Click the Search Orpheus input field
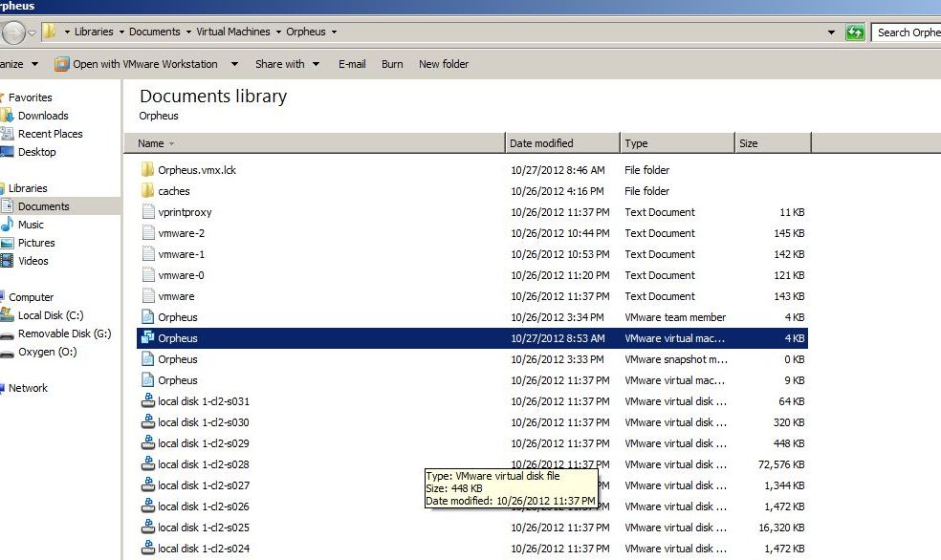Image resolution: width=941 pixels, height=560 pixels. coord(907,32)
